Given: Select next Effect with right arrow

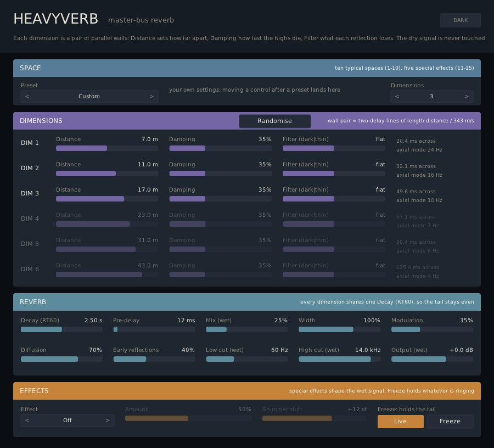Looking at the screenshot, I should 108,421.
